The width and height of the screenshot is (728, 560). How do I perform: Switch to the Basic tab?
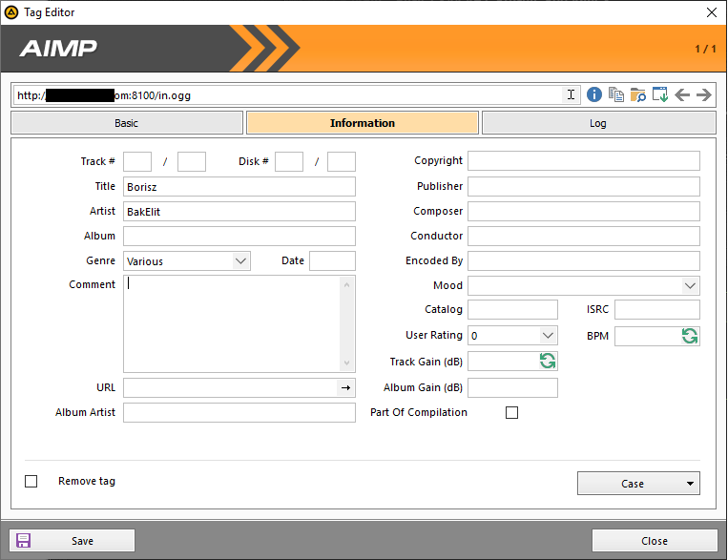point(127,123)
